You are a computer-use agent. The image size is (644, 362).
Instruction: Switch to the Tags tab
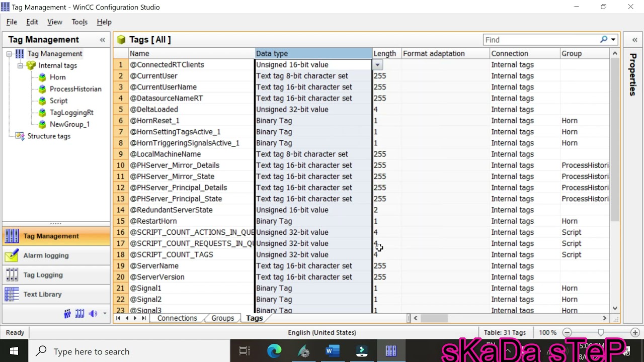[255, 318]
